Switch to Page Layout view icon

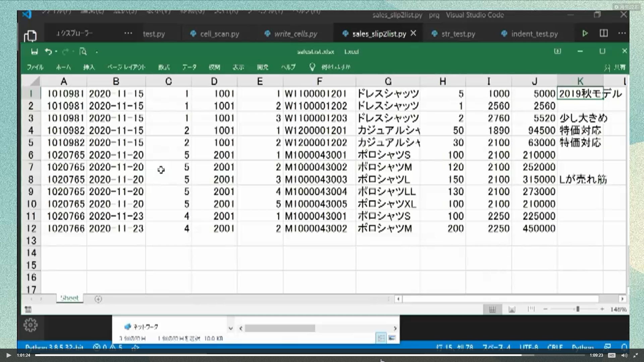(x=512, y=309)
